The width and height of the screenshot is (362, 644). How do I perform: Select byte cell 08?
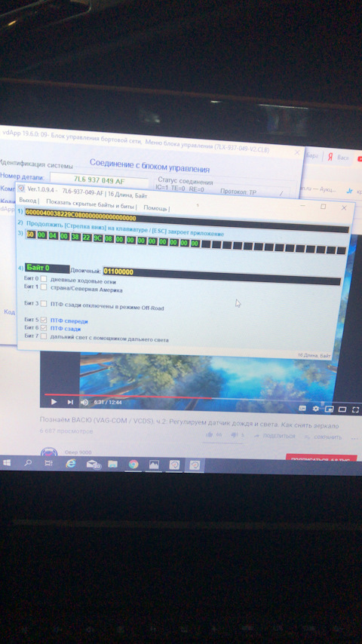109,238
